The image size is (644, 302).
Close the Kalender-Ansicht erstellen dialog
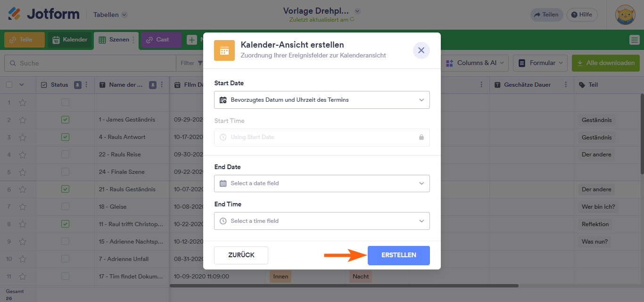click(x=421, y=50)
